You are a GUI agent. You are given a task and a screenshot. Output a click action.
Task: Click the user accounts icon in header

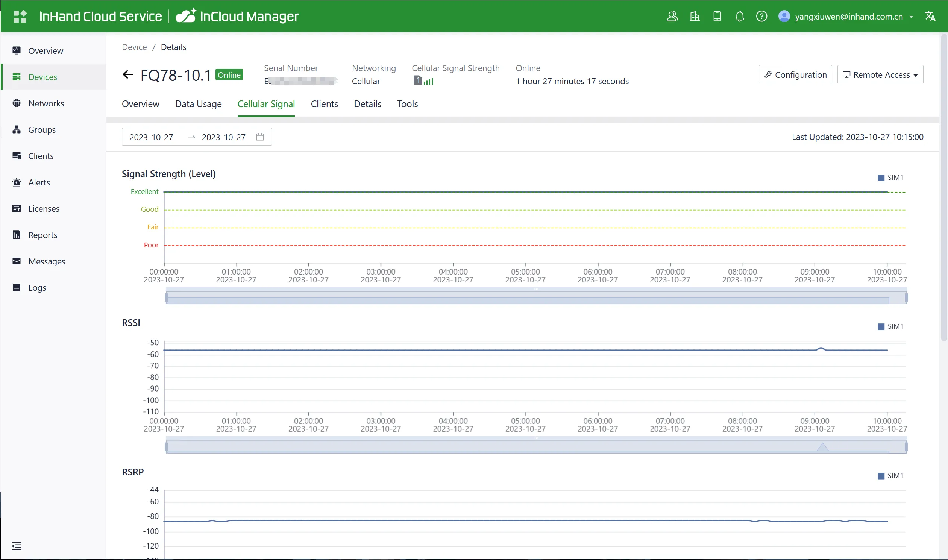click(672, 16)
